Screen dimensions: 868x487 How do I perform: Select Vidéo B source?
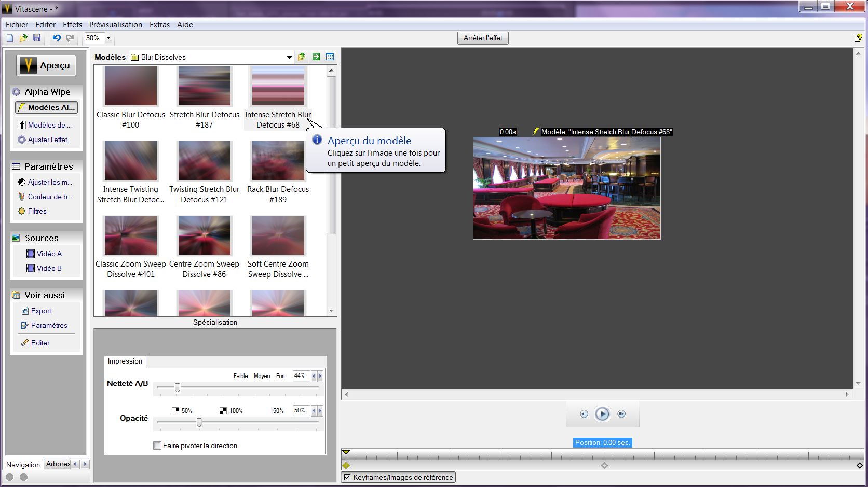point(49,268)
